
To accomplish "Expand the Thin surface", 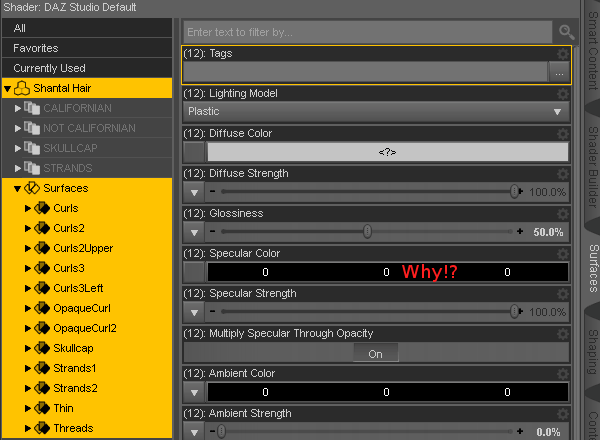I will tap(28, 408).
